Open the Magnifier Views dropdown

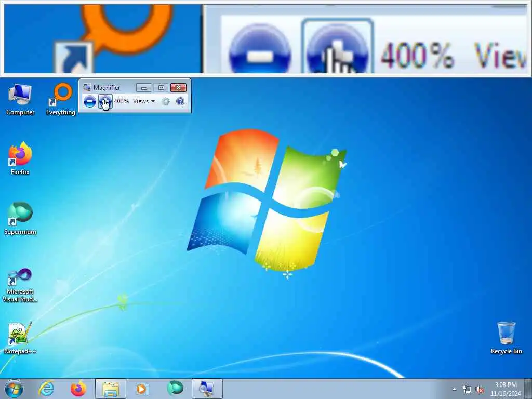point(144,101)
